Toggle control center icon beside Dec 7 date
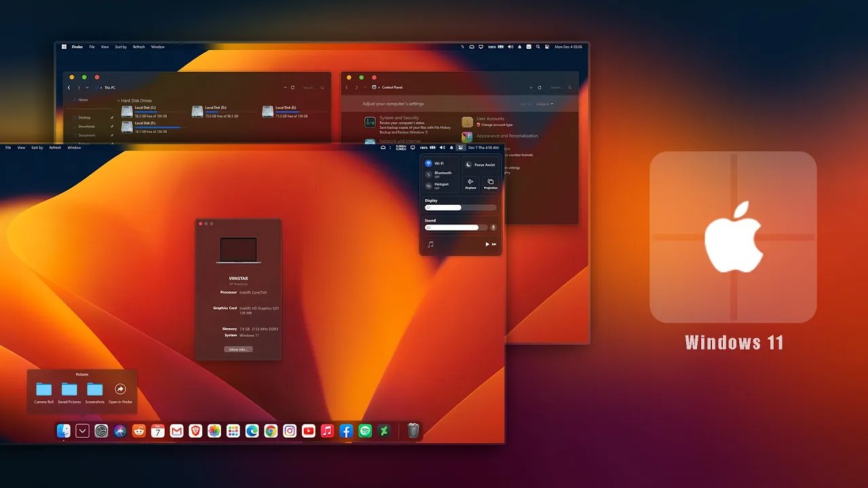Image resolution: width=868 pixels, height=488 pixels. click(x=460, y=147)
